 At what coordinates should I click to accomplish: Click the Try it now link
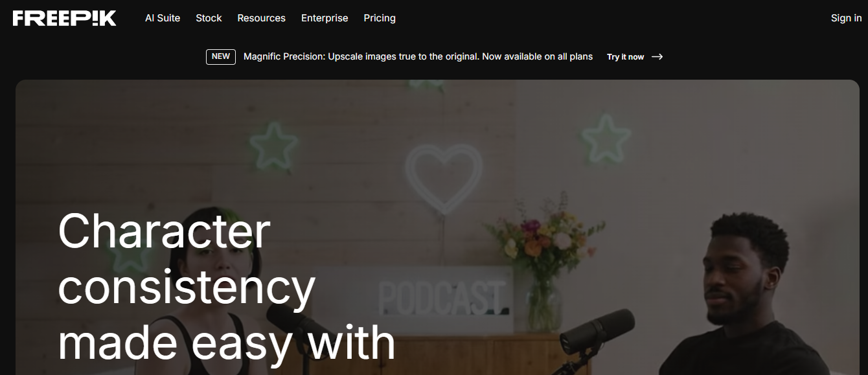625,57
